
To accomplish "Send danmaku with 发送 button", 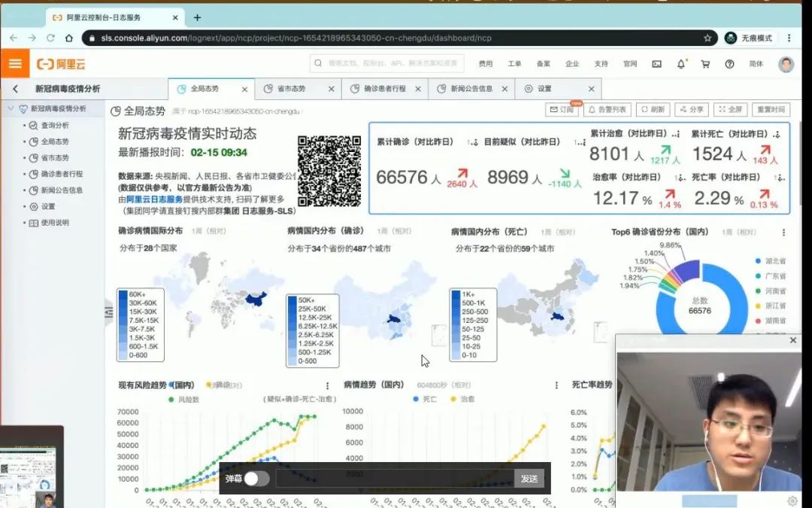I will coord(529,479).
